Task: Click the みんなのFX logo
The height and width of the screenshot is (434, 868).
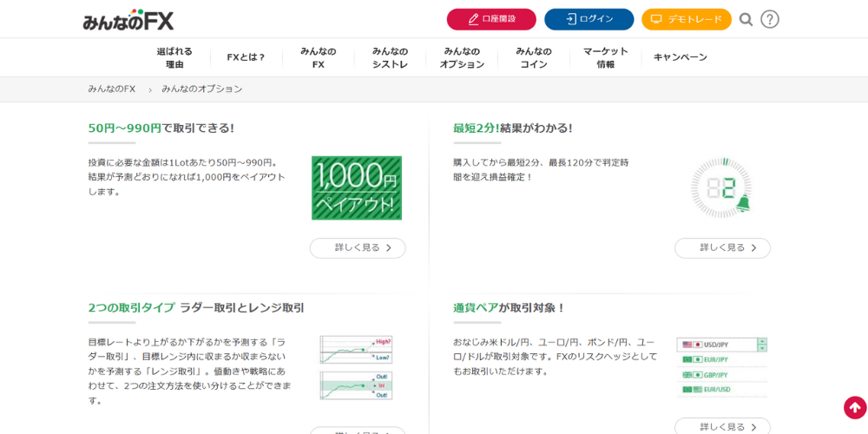Action: click(x=128, y=20)
